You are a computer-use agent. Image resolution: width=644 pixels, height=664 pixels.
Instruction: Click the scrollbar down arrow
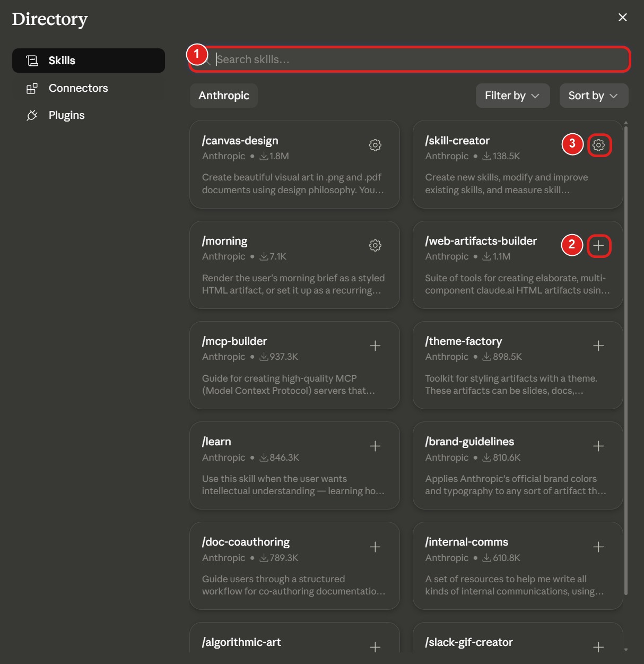tap(626, 649)
